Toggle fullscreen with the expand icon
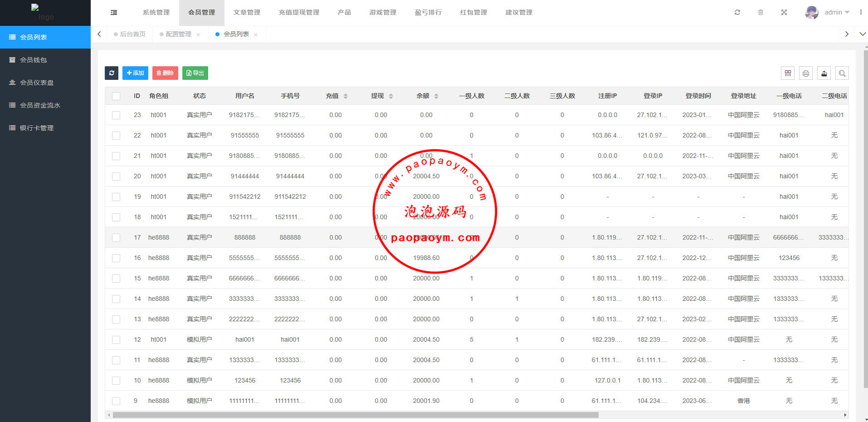Viewport: 868px width, 422px height. 784,13
